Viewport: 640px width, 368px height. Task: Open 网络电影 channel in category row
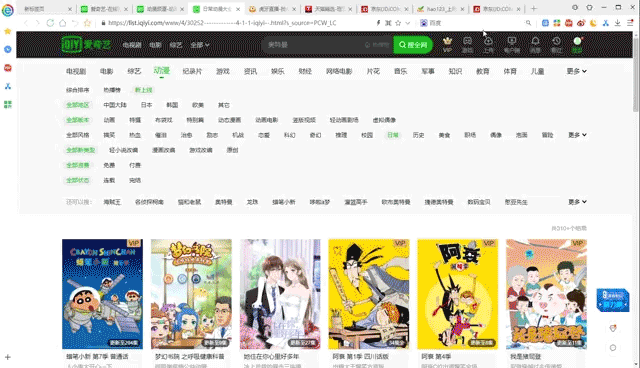[x=339, y=71]
